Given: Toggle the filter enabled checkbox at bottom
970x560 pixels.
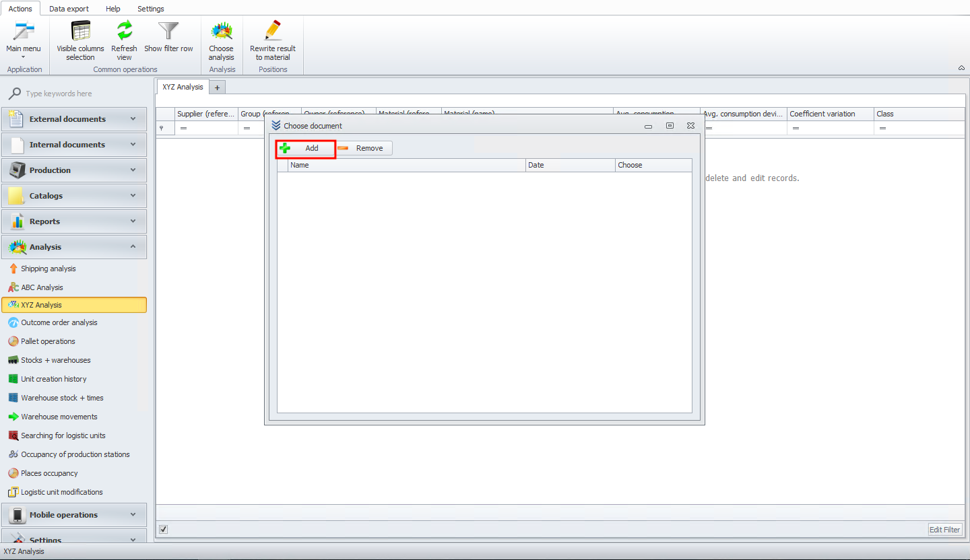Looking at the screenshot, I should click(x=163, y=529).
